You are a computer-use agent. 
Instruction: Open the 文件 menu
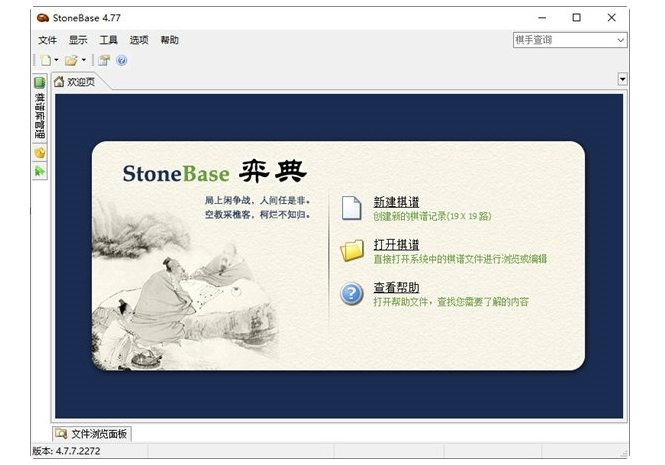point(47,40)
